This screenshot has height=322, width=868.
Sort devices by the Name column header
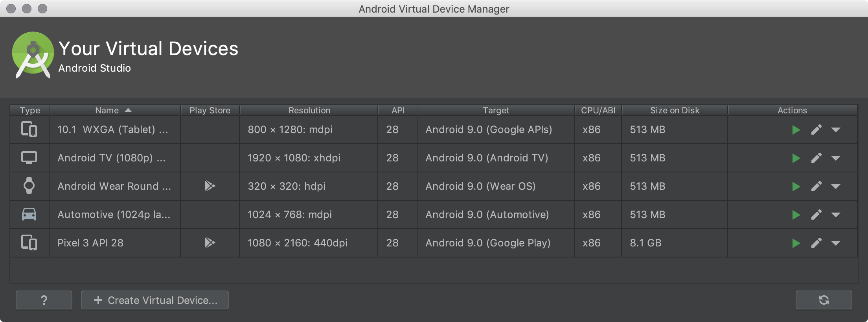click(107, 111)
